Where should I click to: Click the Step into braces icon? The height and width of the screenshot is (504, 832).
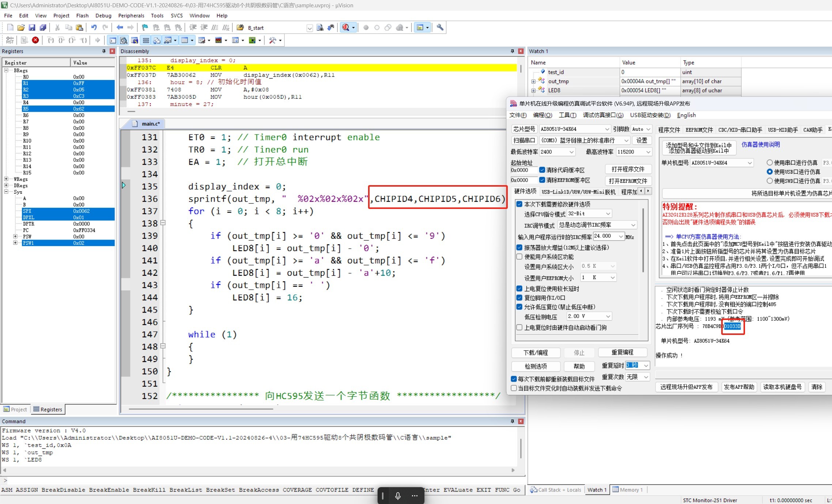[51, 40]
